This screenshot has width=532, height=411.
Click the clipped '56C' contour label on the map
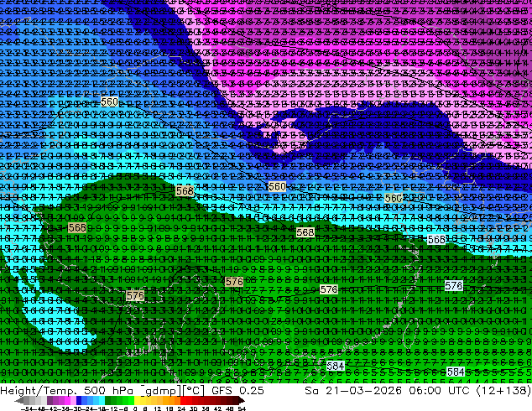[x=394, y=198]
